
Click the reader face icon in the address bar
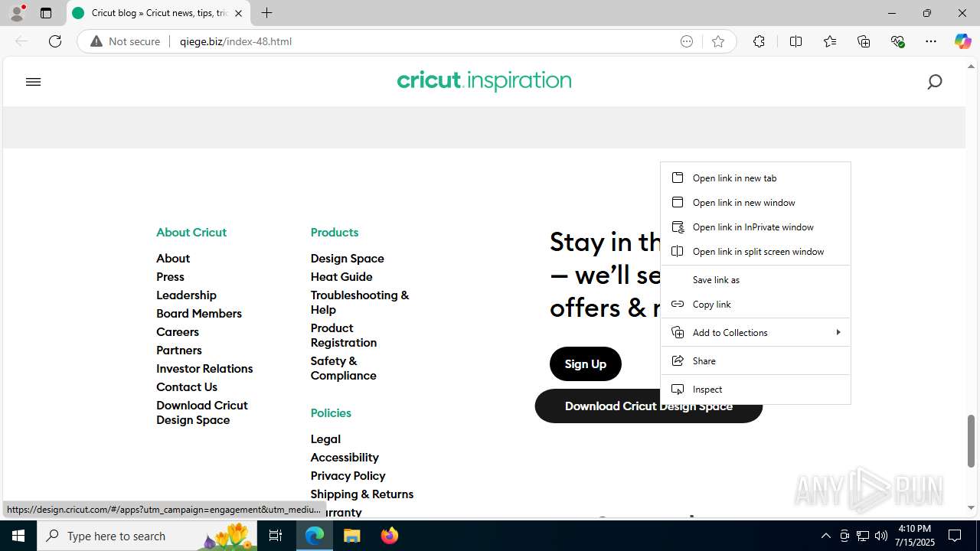coord(687,41)
